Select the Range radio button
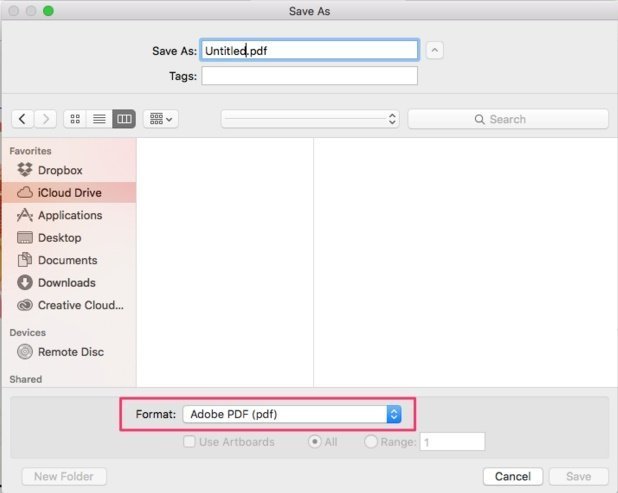The height and width of the screenshot is (493, 618). tap(371, 441)
